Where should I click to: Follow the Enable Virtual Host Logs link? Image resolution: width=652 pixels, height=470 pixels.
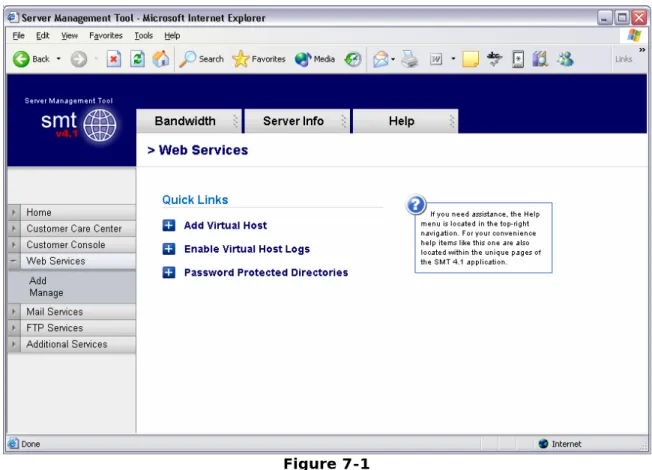tap(247, 249)
